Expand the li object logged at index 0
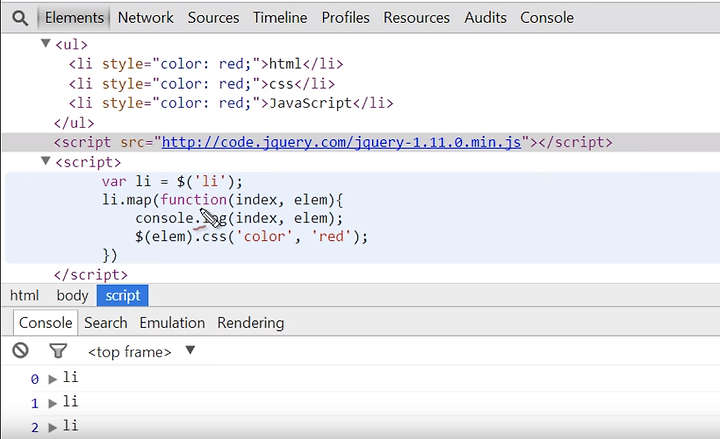 coord(53,379)
